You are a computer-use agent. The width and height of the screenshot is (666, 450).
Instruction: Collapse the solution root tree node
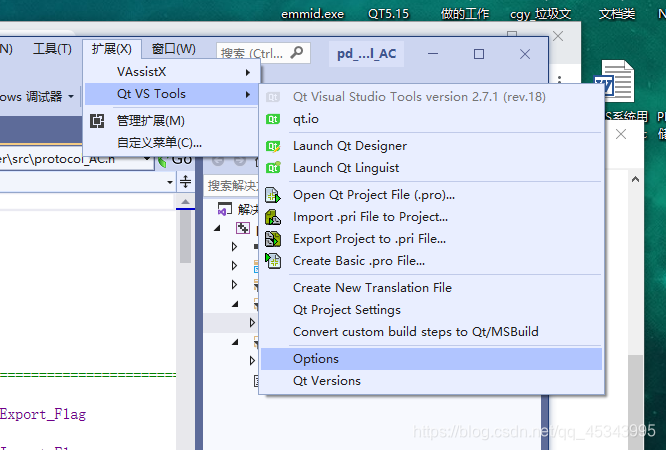[x=217, y=228]
